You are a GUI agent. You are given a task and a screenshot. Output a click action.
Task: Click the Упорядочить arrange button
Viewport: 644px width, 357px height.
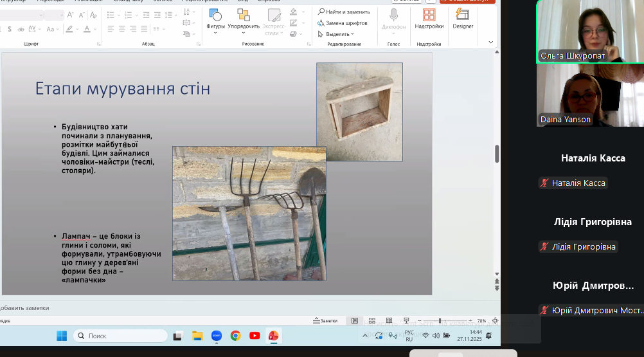click(244, 19)
